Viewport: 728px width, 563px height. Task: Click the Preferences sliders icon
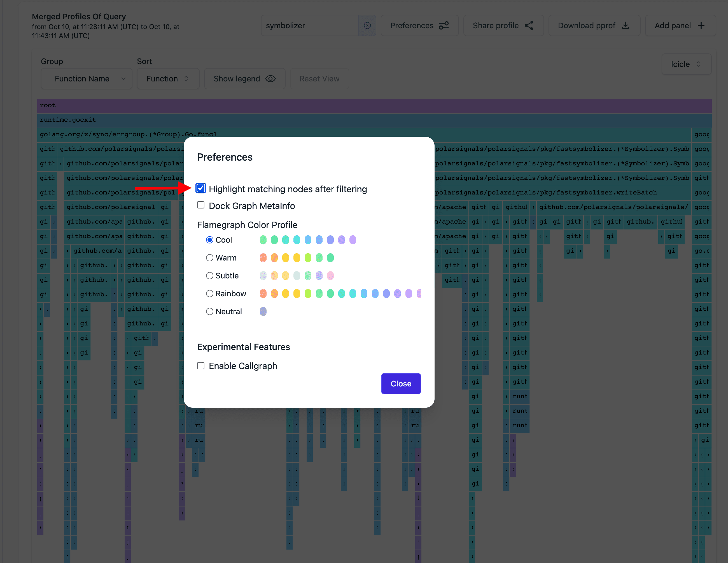tap(444, 26)
